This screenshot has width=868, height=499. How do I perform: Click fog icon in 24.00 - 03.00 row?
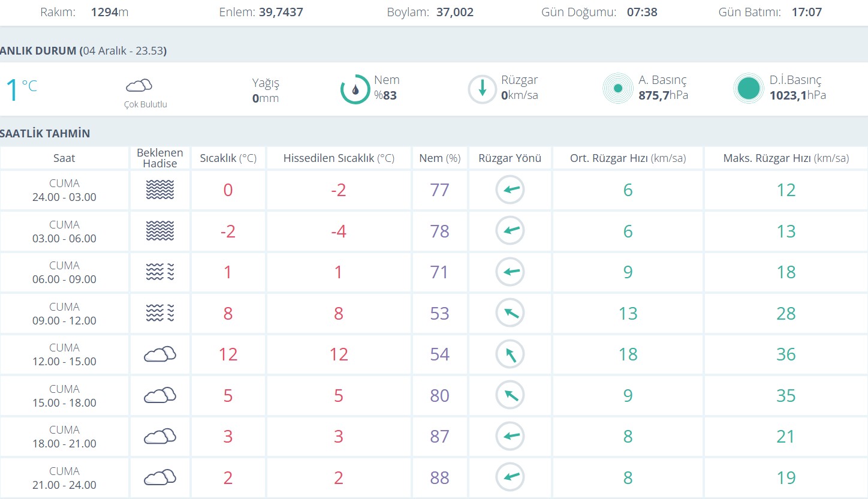click(x=160, y=190)
